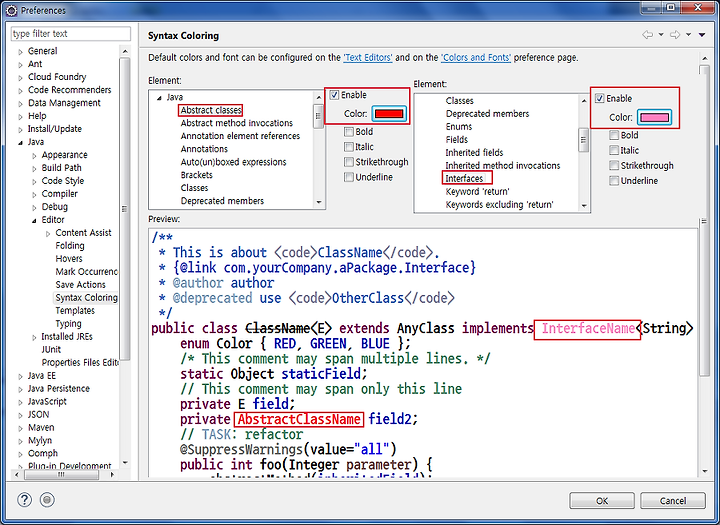The height and width of the screenshot is (525, 720).
Task: Open the Syntax Coloring view menu triangle
Action: point(702,35)
